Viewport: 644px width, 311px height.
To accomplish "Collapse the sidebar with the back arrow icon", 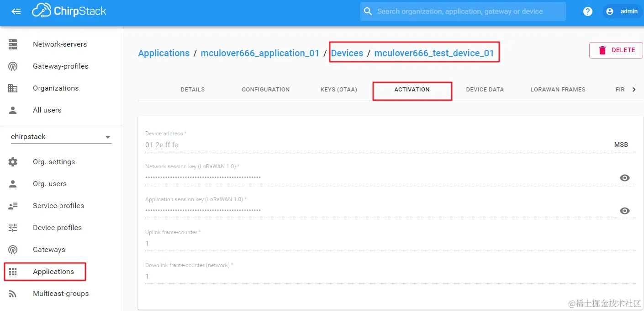I will (16, 11).
